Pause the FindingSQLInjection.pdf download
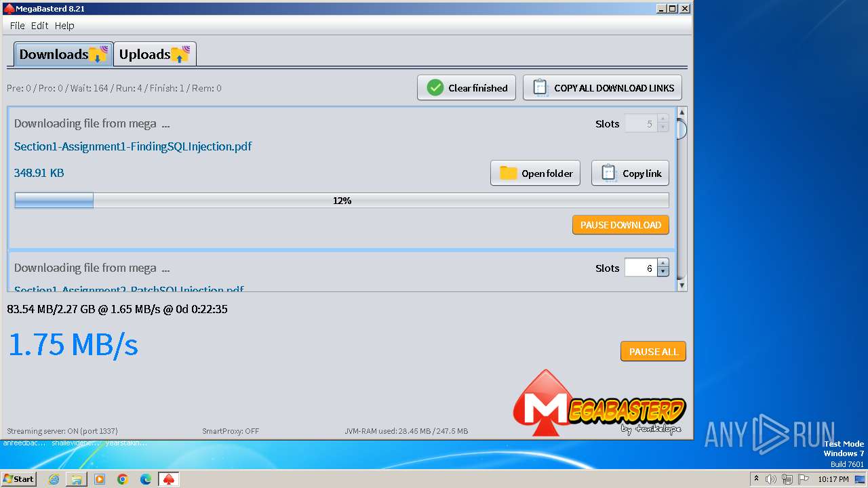868x488 pixels. (620, 225)
